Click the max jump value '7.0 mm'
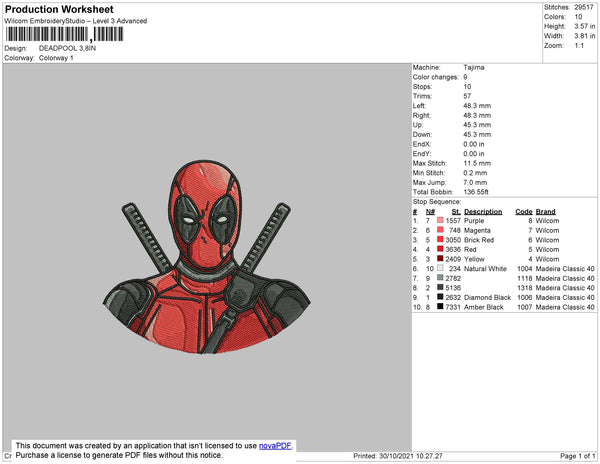 pyautogui.click(x=475, y=182)
